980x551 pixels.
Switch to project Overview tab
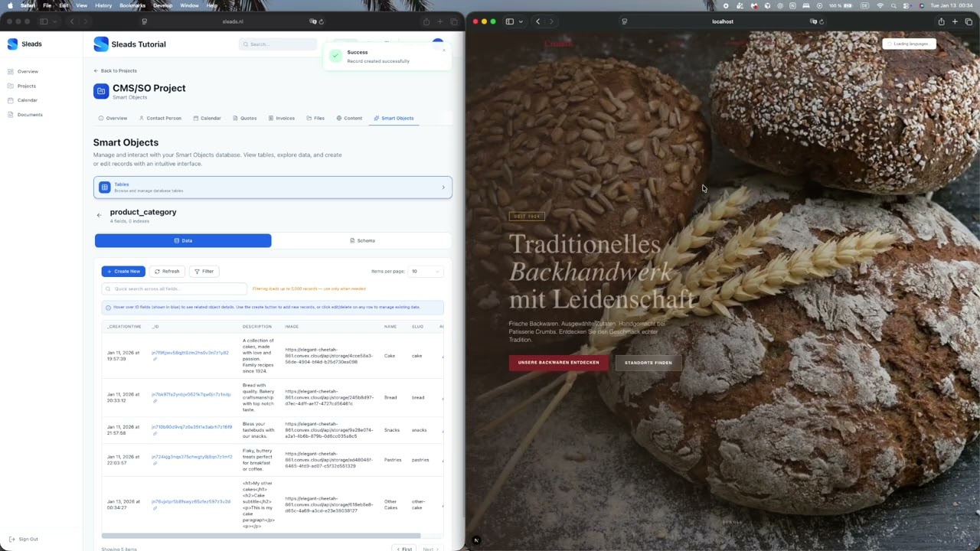(113, 118)
